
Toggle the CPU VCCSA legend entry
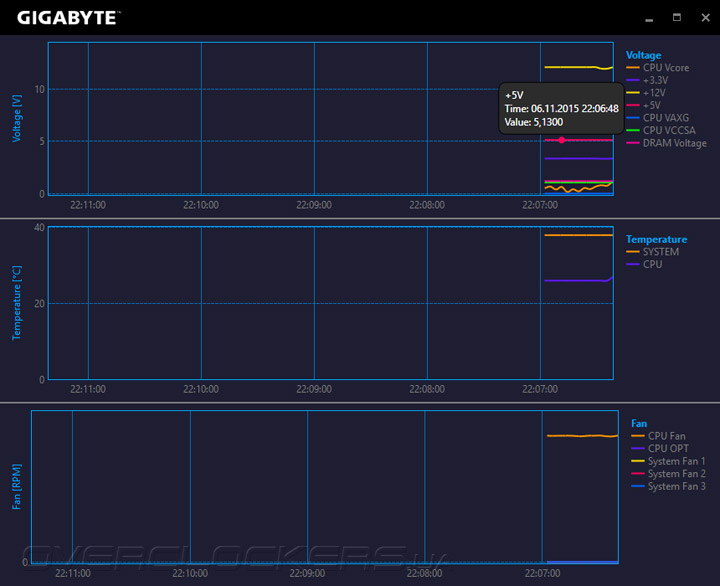[661, 130]
